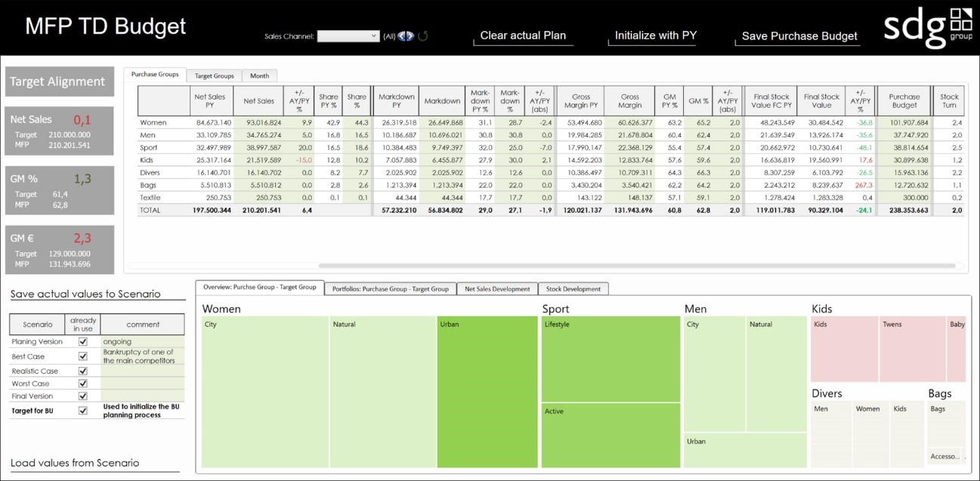The image size is (980, 481).
Task: Click the GM € target alignment card
Action: pyautogui.click(x=59, y=250)
